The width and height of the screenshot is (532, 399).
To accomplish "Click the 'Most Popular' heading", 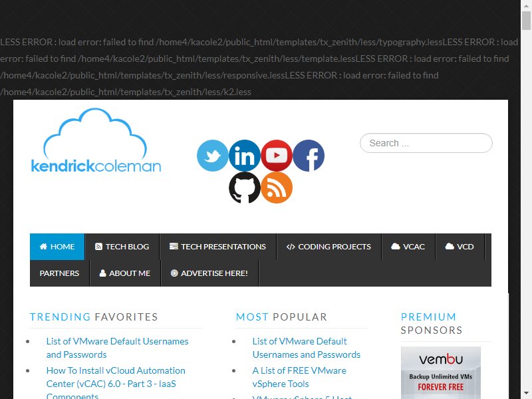I will (x=281, y=317).
